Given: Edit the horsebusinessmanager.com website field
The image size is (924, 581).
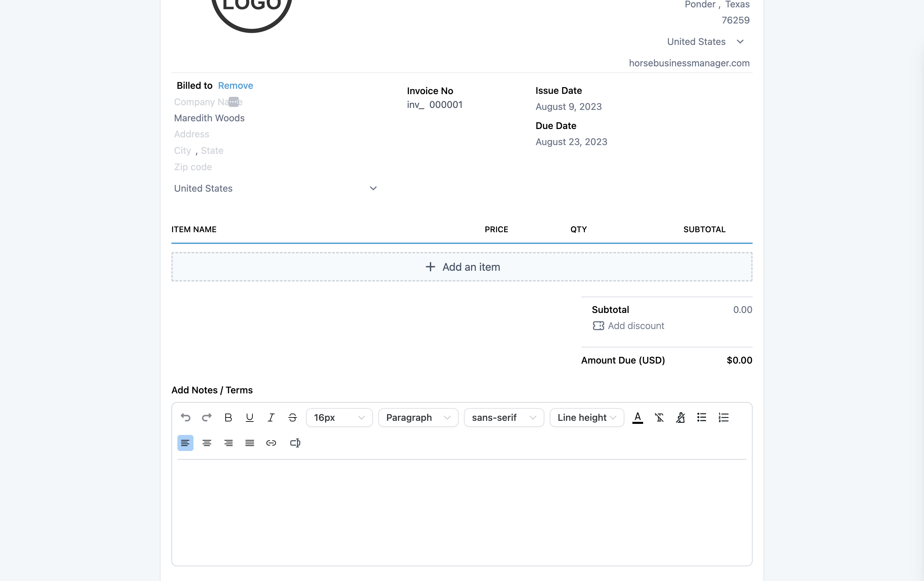Looking at the screenshot, I should pyautogui.click(x=689, y=63).
